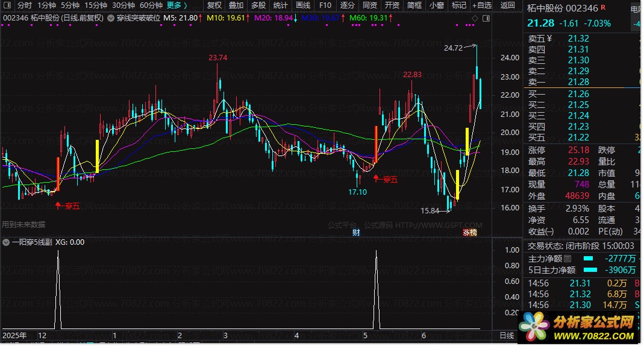Click the 涨停 25.18 limit-up value
The width and height of the screenshot is (644, 346).
[x=579, y=150]
